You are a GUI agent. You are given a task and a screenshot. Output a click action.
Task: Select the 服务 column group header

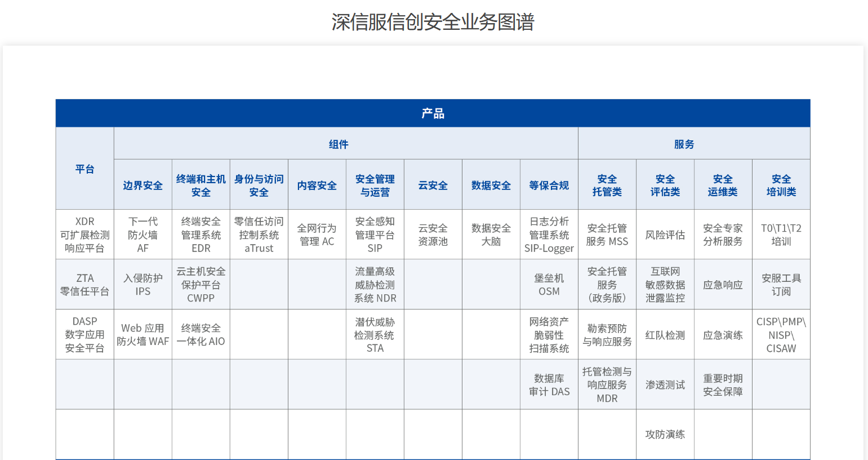point(684,144)
